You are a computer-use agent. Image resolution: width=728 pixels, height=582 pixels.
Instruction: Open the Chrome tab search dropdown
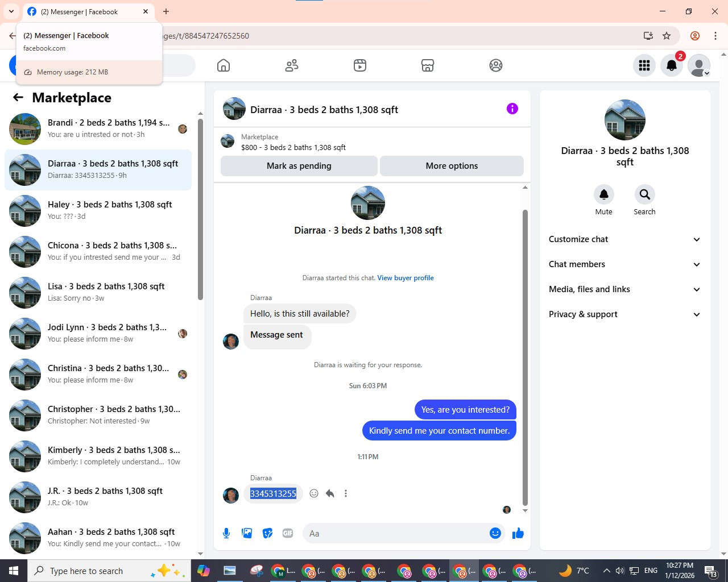tap(11, 11)
